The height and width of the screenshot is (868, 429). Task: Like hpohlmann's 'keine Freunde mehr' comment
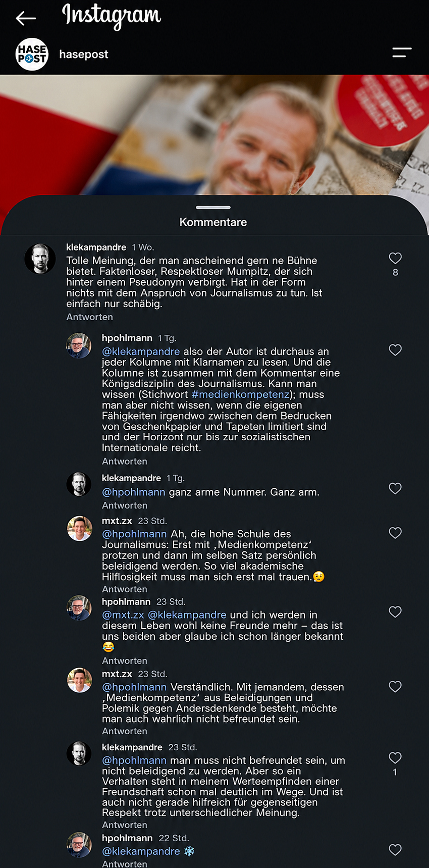(395, 612)
